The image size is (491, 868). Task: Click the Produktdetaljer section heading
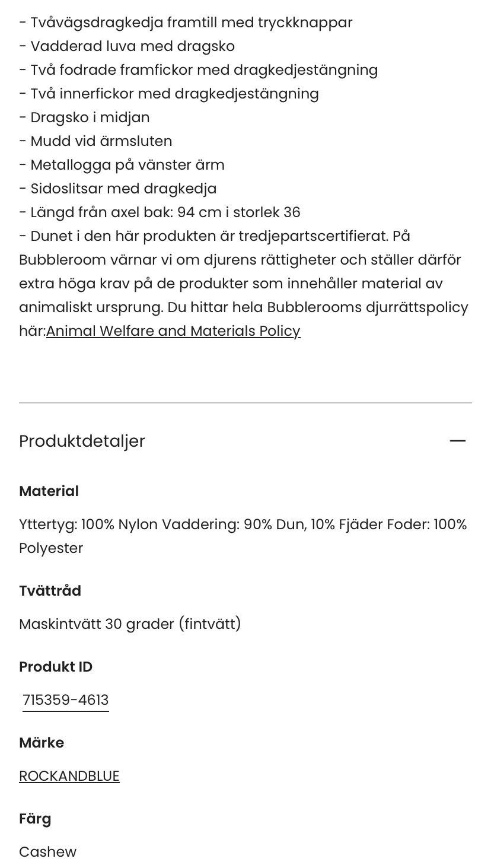coord(82,441)
